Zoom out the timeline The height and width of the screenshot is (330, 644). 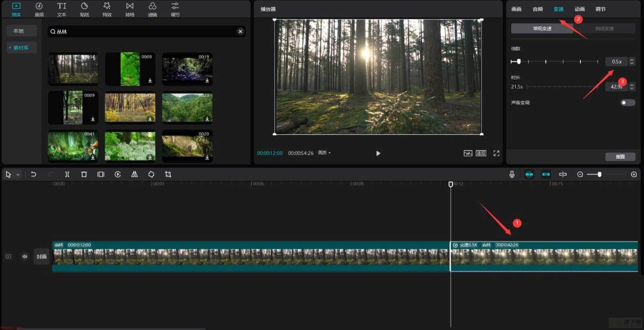point(580,174)
